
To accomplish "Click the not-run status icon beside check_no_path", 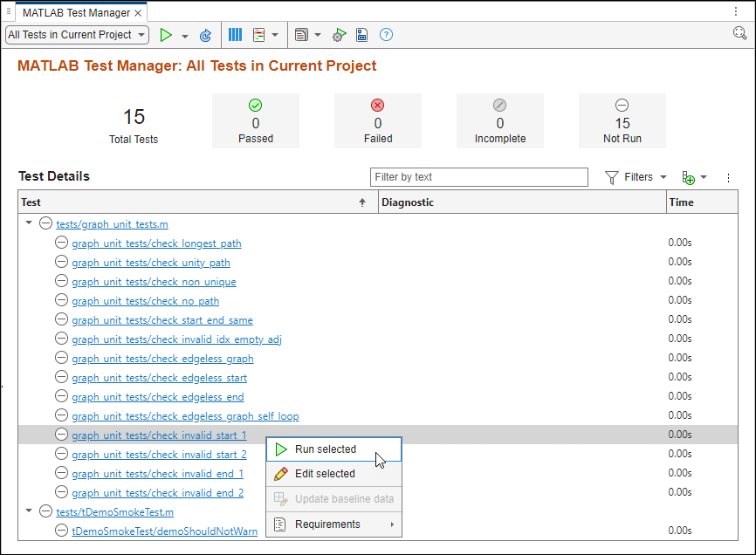I will pyautogui.click(x=61, y=300).
